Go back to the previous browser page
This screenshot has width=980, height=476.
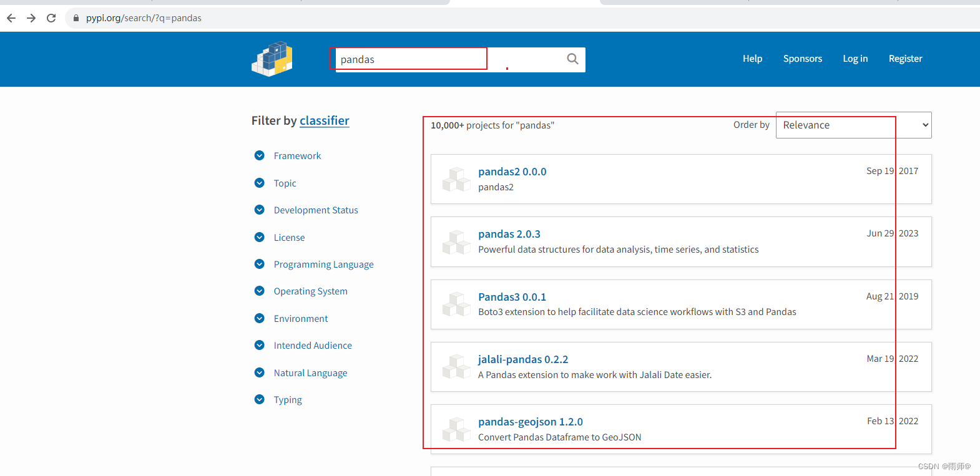pos(11,18)
